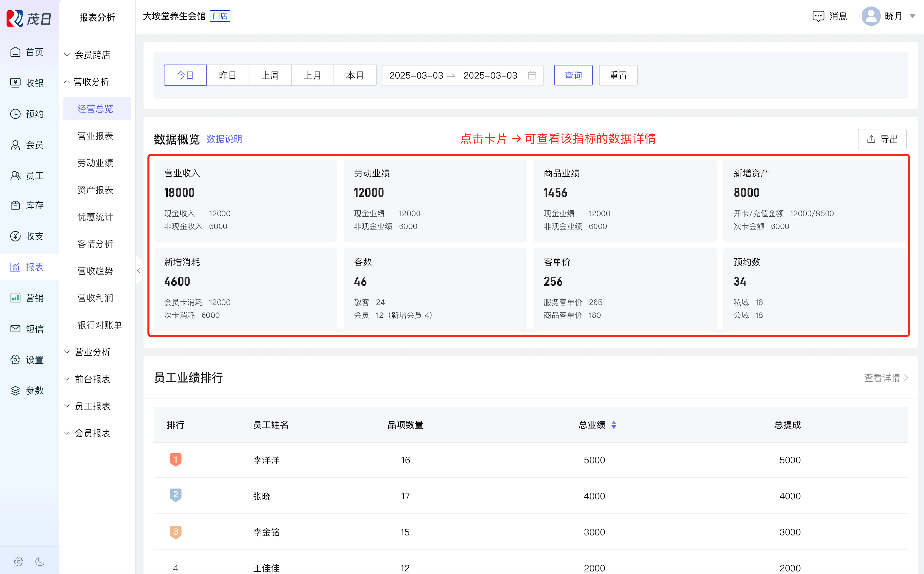Image resolution: width=924 pixels, height=574 pixels.
Task: Open 客情分析 in the submenu
Action: [x=95, y=244]
